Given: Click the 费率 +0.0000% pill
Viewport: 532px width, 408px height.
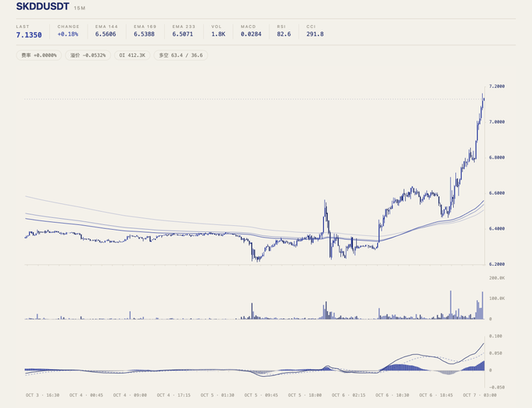Looking at the screenshot, I should (38, 55).
